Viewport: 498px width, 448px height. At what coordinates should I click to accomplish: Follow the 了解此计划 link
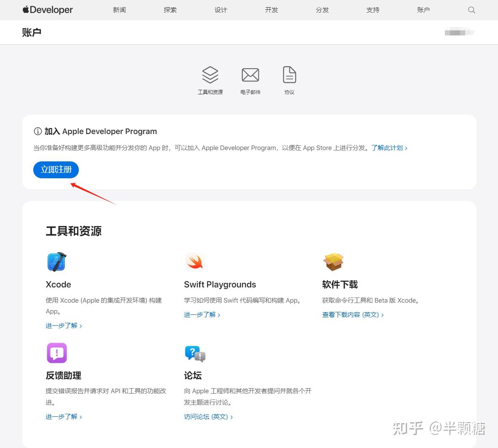point(389,148)
